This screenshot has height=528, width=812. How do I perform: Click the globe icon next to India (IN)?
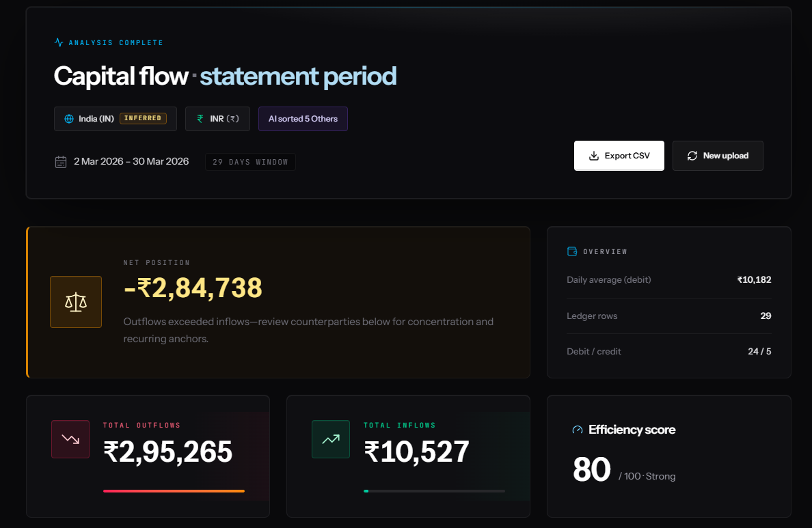coord(69,119)
